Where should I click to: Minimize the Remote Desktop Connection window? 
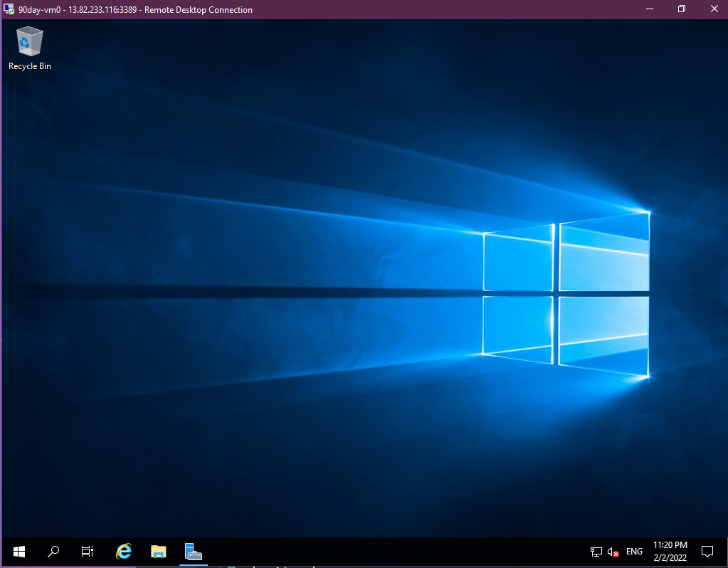click(x=649, y=9)
